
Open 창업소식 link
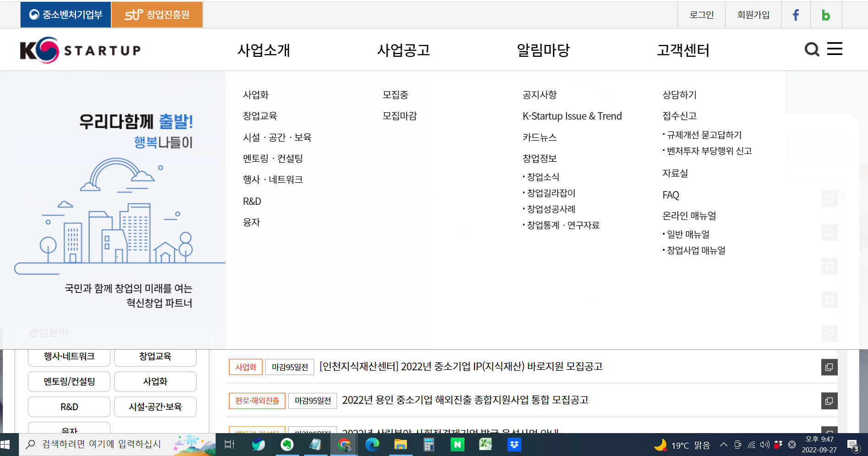[543, 177]
